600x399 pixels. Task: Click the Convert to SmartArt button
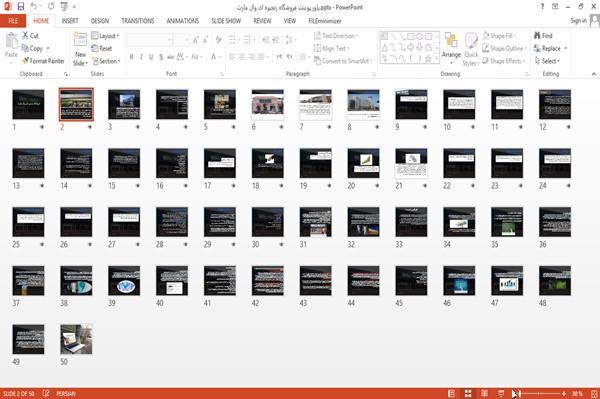(342, 61)
